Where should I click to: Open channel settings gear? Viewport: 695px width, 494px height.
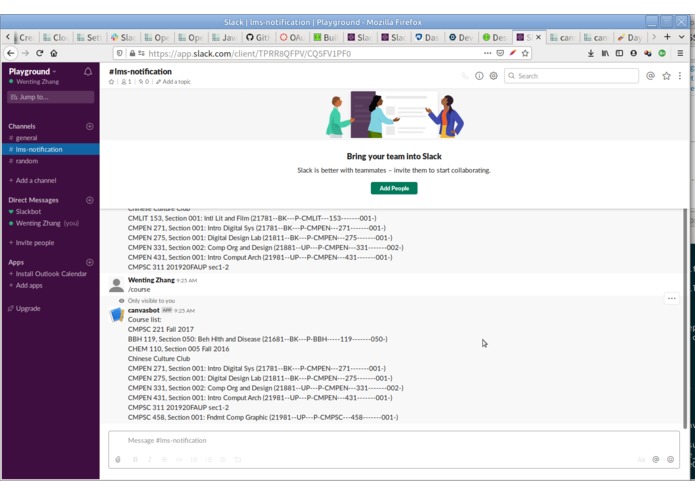[493, 76]
